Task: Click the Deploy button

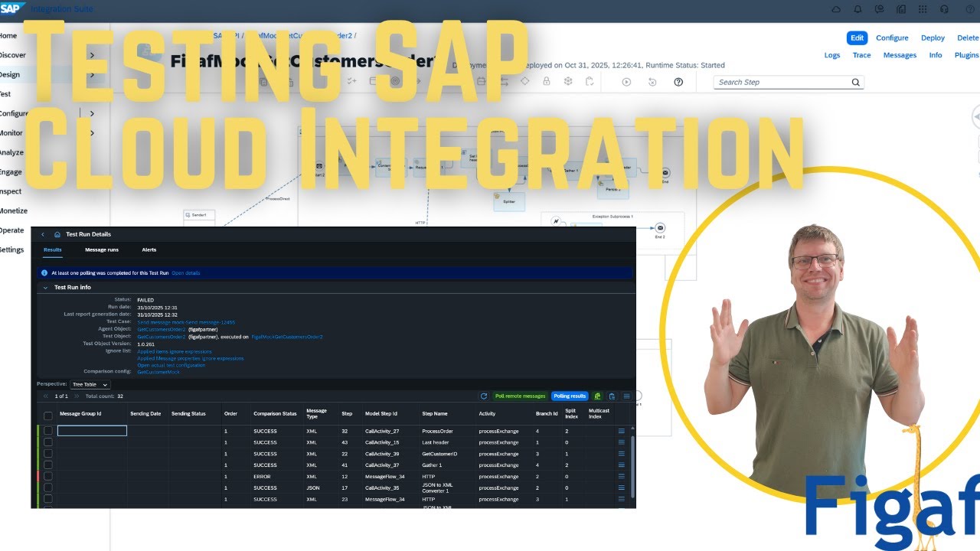Action: [933, 37]
